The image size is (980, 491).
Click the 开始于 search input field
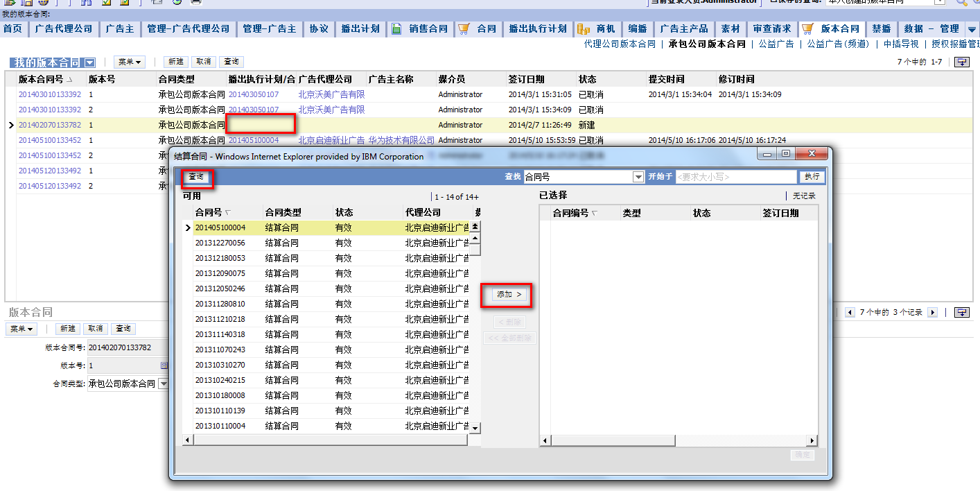[x=735, y=177]
